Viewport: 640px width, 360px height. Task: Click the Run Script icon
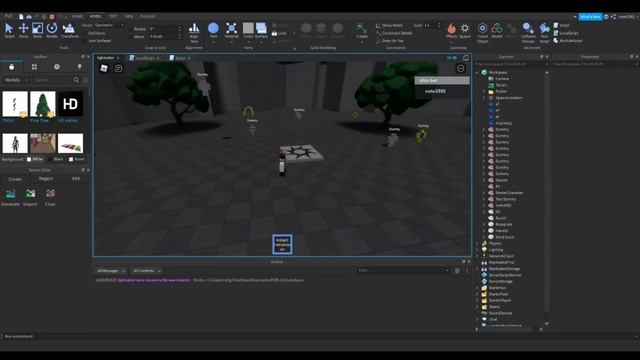click(x=544, y=28)
